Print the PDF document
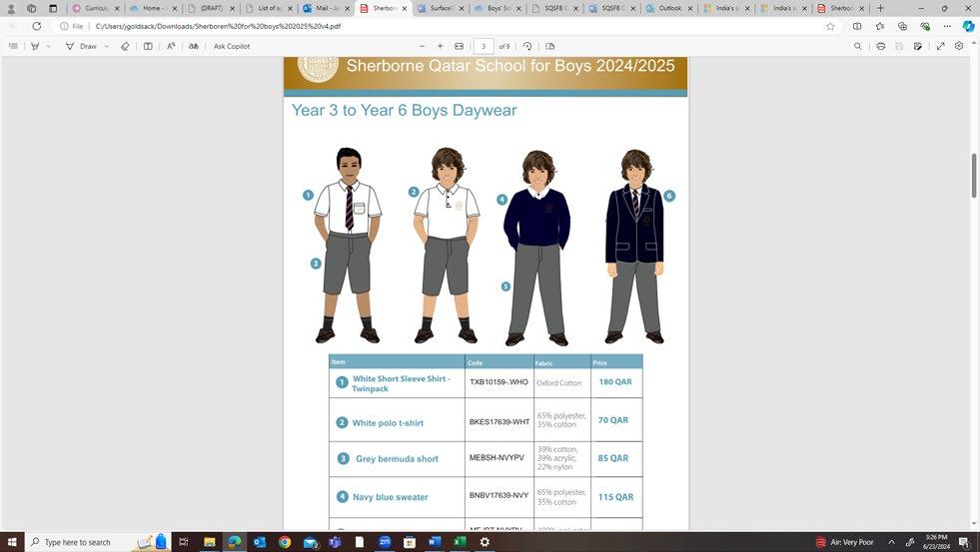 coord(881,46)
